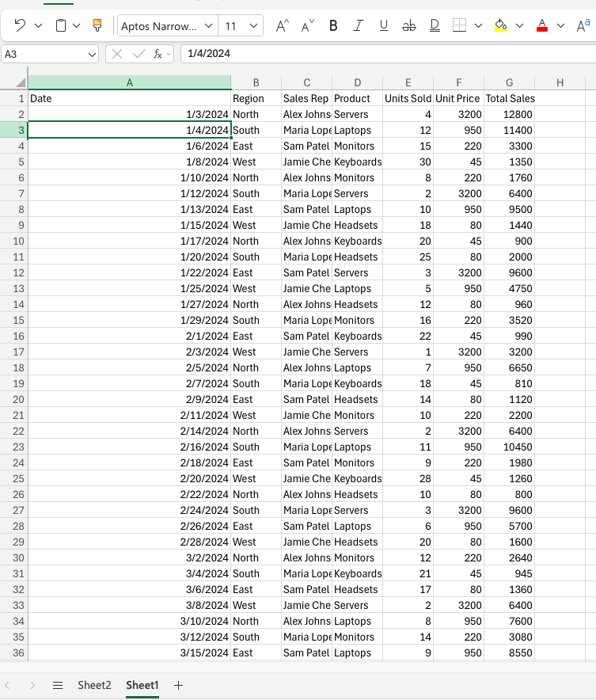
Task: Click the Select All corner triangle
Action: click(x=21, y=82)
